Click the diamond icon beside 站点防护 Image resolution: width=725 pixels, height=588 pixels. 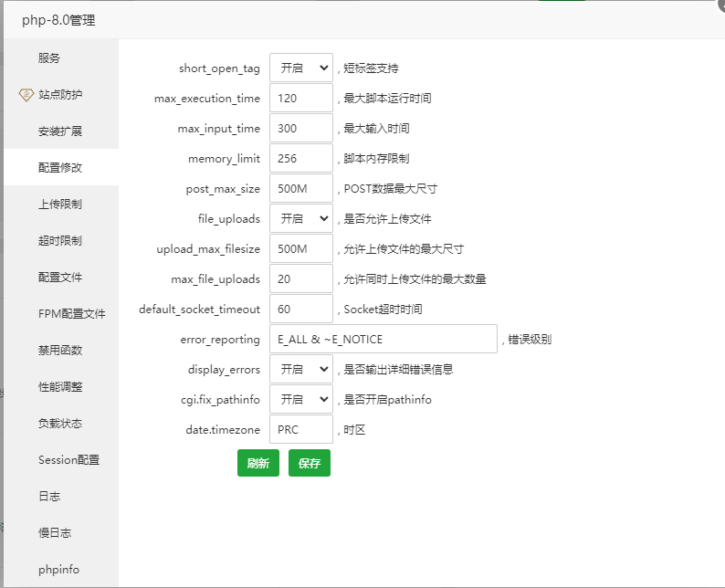coord(26,95)
